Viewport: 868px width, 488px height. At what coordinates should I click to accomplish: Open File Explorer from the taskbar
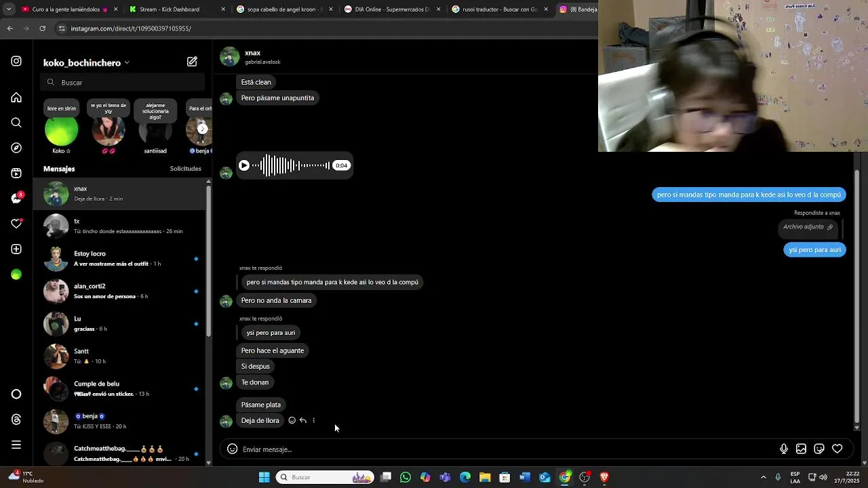(485, 477)
